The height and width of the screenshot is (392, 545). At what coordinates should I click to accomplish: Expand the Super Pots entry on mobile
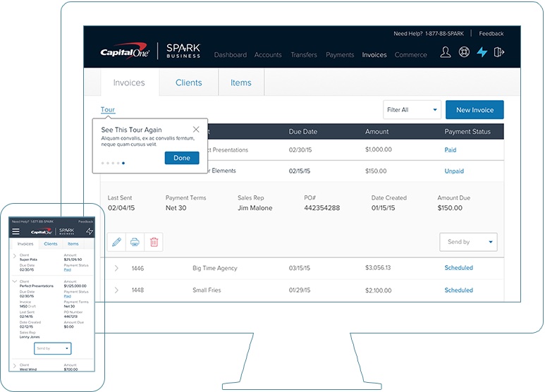point(14,256)
